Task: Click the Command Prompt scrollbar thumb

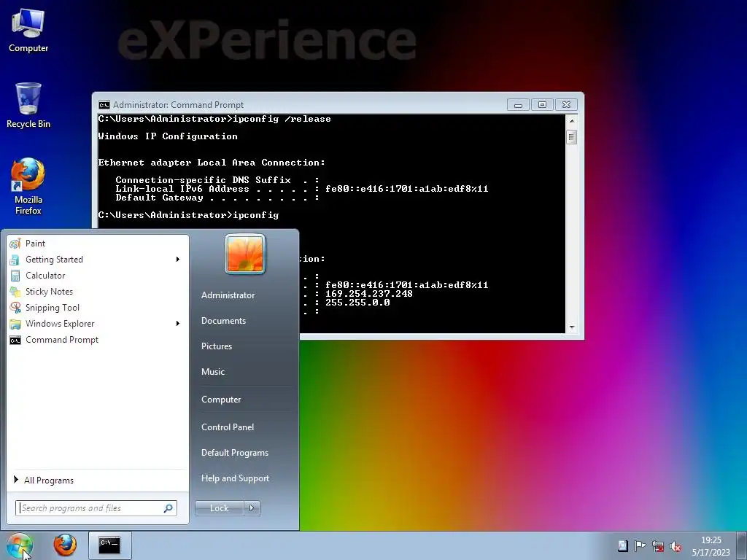Action: click(x=572, y=138)
